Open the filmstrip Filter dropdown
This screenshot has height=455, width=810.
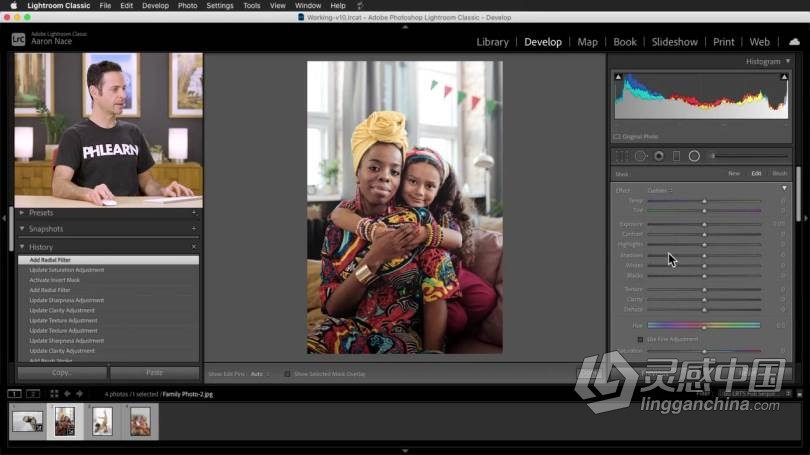point(755,394)
